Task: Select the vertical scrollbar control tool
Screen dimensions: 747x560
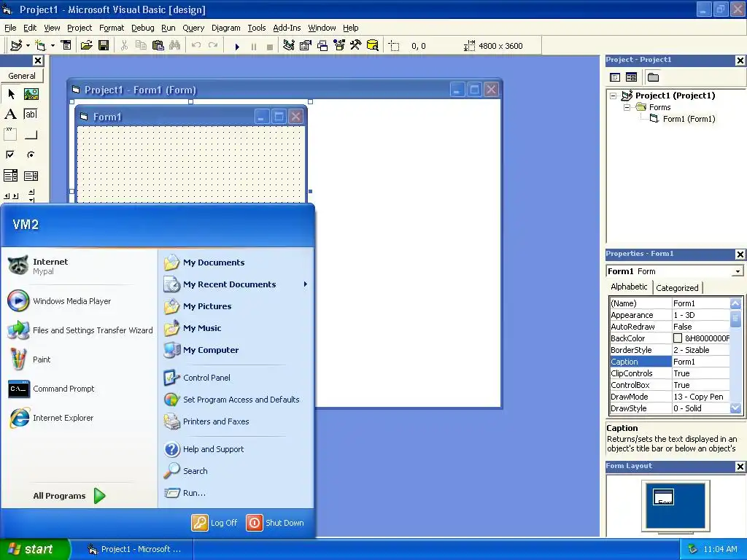Action: click(x=31, y=195)
